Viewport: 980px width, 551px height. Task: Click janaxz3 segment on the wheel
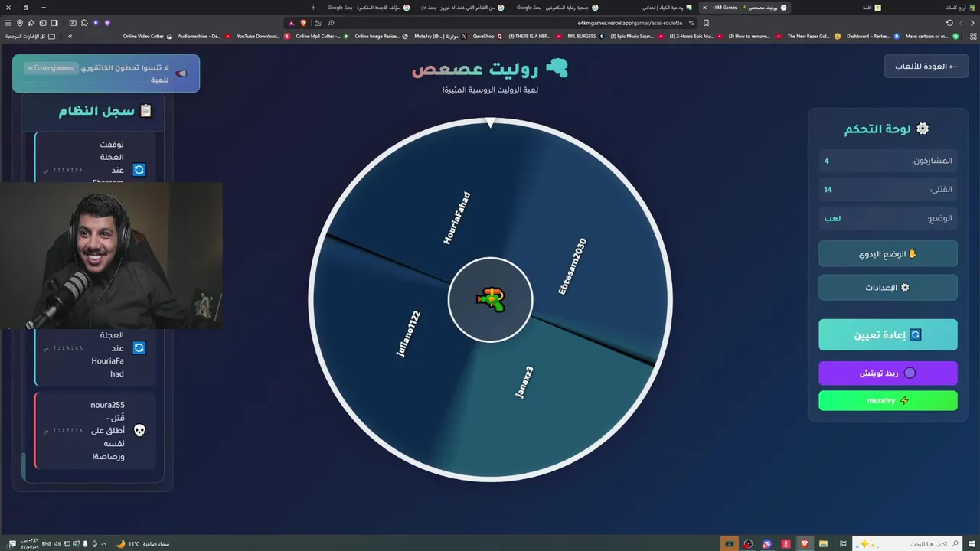tap(524, 382)
